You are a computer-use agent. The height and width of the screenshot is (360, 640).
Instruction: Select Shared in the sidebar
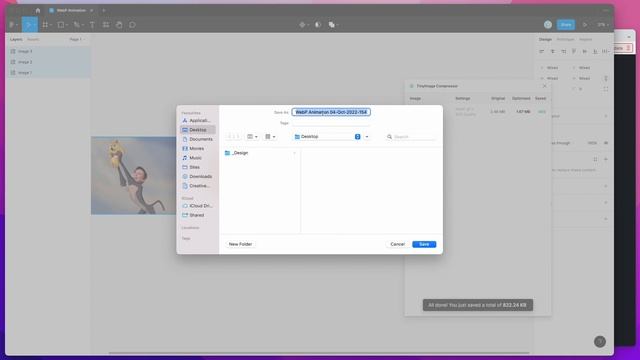point(198,215)
